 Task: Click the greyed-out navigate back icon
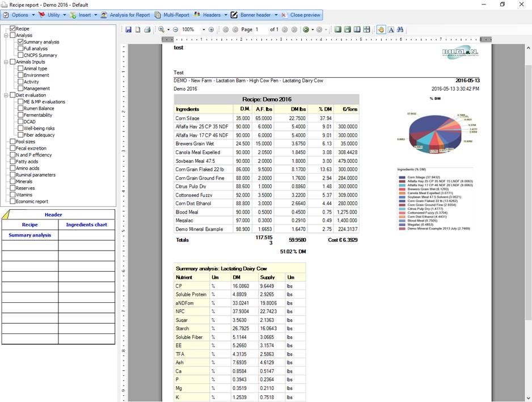pos(319,29)
